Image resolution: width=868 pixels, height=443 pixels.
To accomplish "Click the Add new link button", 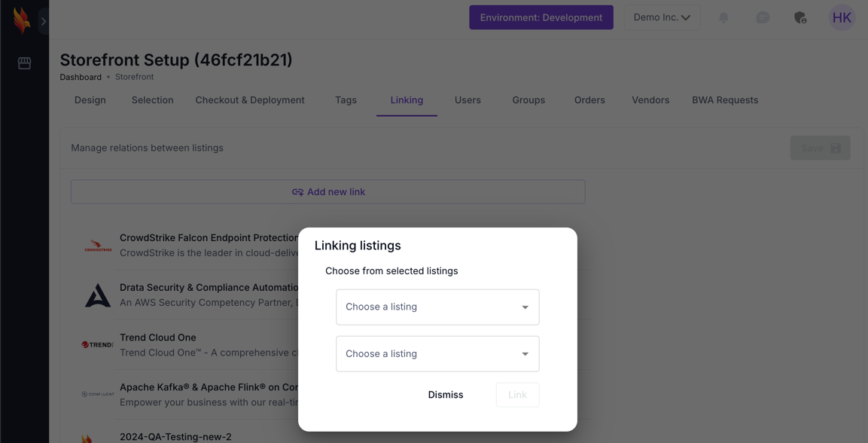I will (327, 192).
